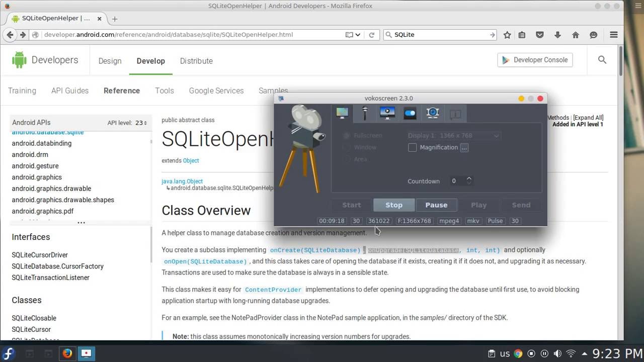
Task: Click Expand All link
Action: (588, 118)
